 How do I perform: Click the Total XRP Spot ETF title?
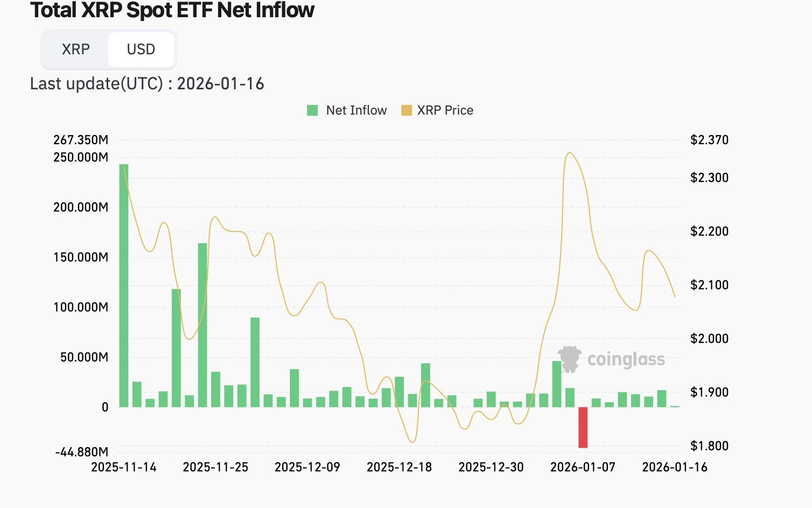(x=172, y=11)
